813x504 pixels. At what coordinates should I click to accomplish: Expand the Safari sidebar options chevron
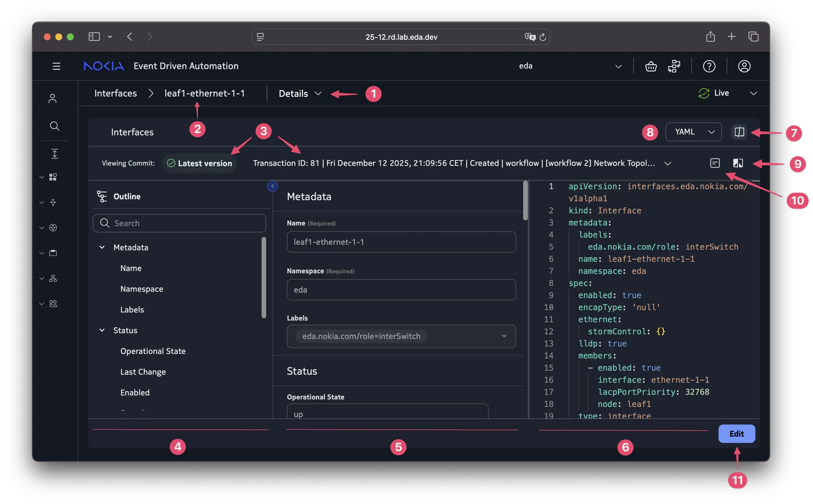tap(110, 37)
